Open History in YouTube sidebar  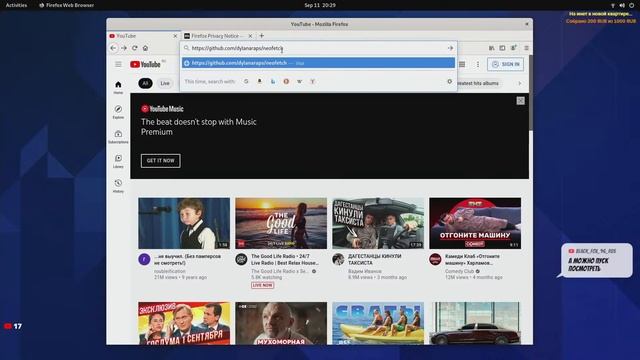(x=118, y=186)
